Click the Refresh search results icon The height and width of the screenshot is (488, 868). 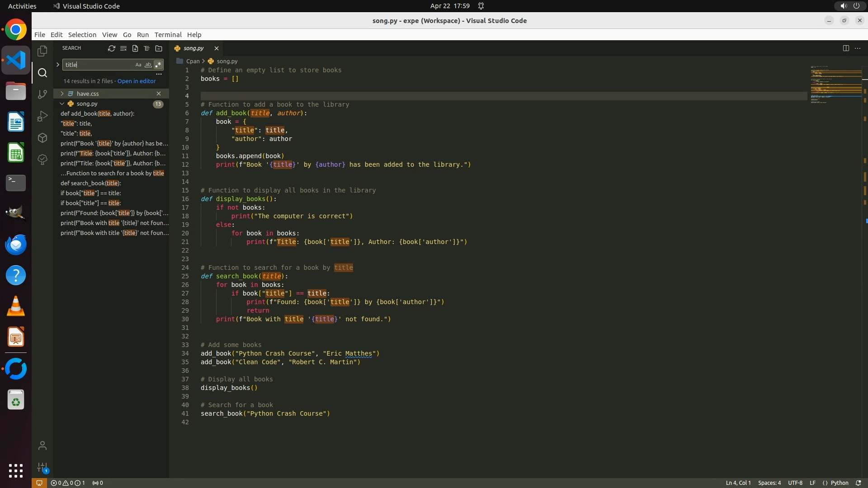pyautogui.click(x=111, y=48)
